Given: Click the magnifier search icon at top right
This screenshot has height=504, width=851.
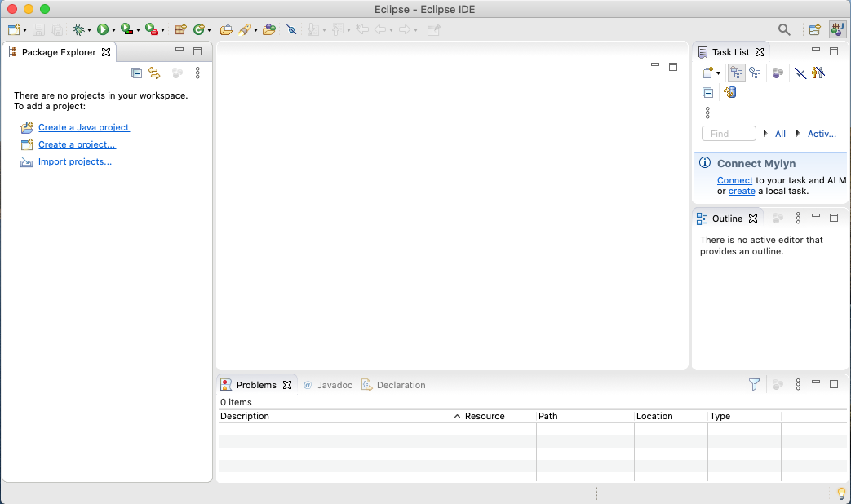Looking at the screenshot, I should tap(784, 29).
